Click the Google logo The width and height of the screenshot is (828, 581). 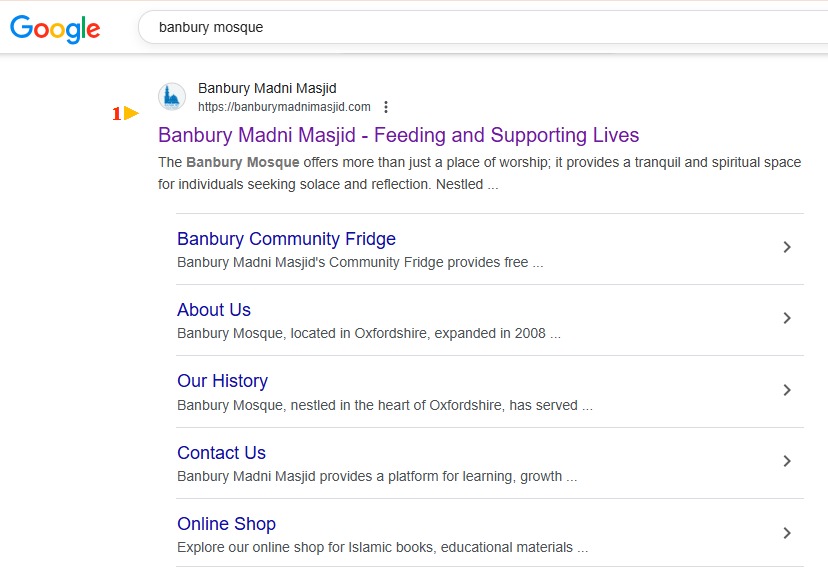55,28
